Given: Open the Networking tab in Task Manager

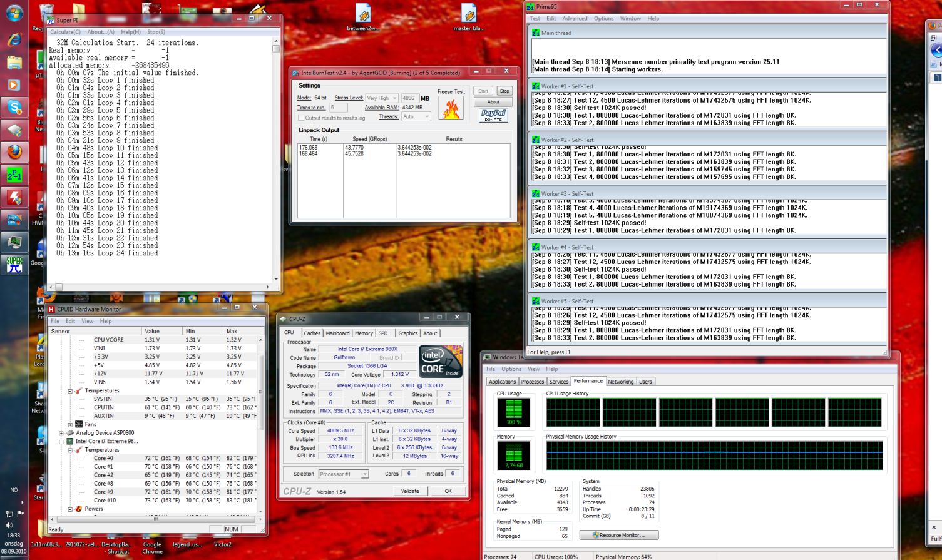Looking at the screenshot, I should tap(621, 382).
